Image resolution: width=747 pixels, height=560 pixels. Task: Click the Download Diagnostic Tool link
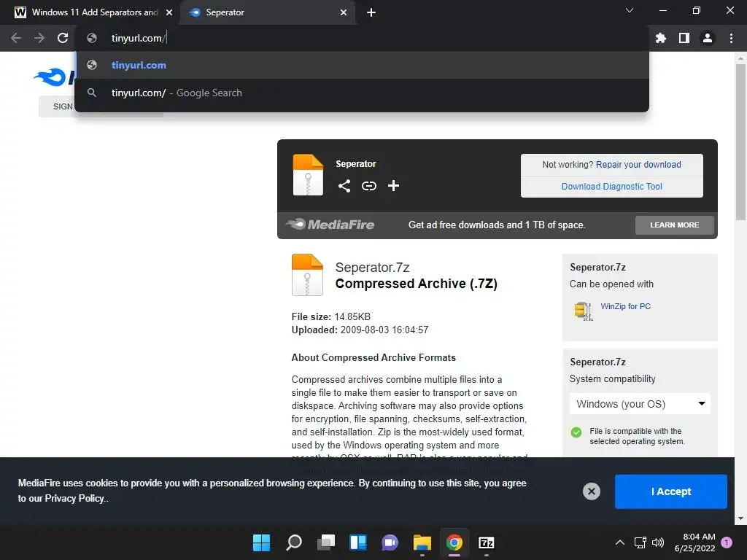612,187
